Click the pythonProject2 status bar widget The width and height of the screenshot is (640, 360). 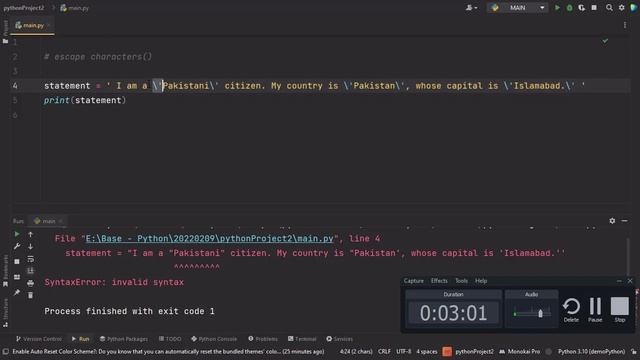point(474,351)
